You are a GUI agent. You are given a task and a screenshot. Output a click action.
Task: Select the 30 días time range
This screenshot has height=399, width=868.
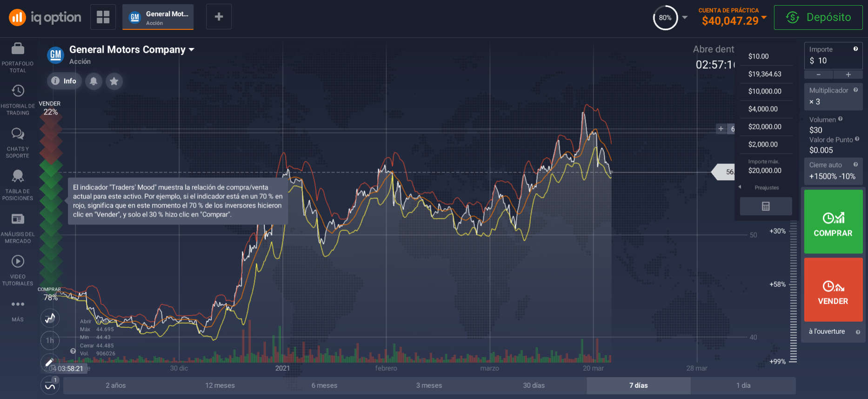[534, 385]
